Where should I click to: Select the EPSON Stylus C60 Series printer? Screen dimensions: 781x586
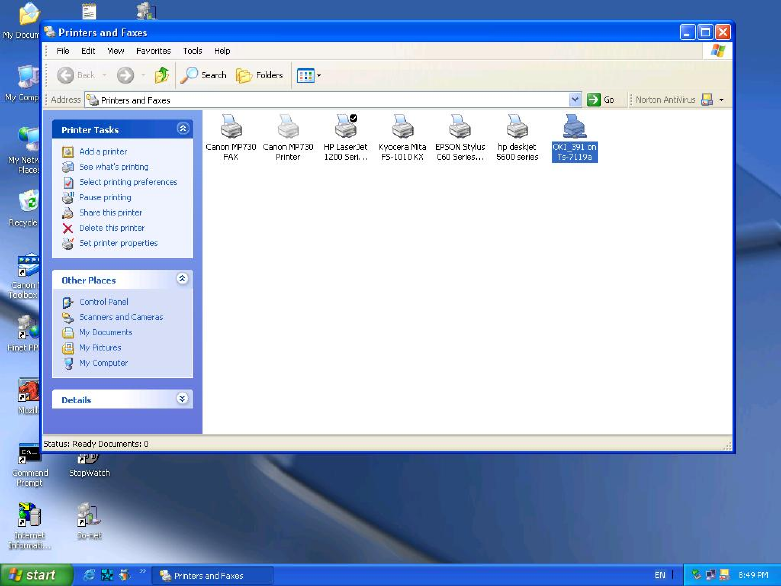pyautogui.click(x=460, y=137)
